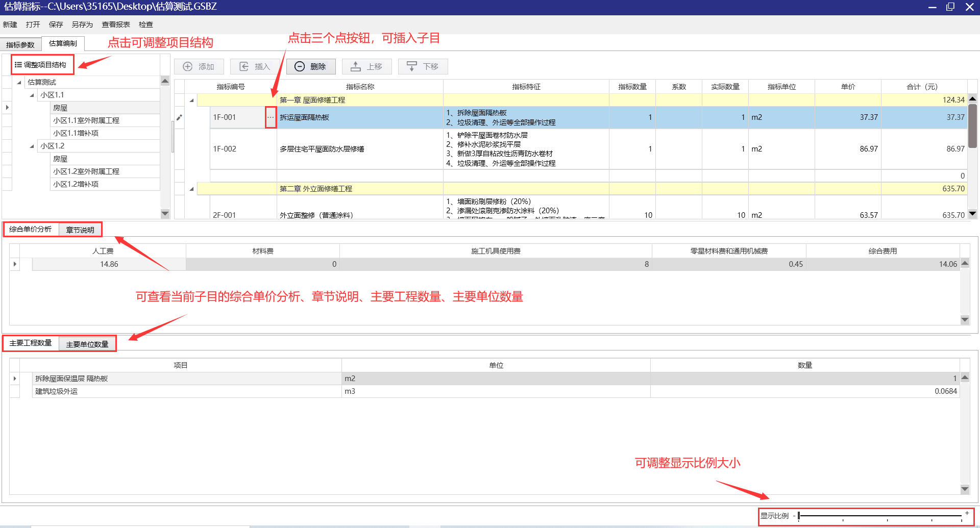Open 调整项目结构 to adjust the project structure
This screenshot has width=980, height=528.
click(x=42, y=65)
